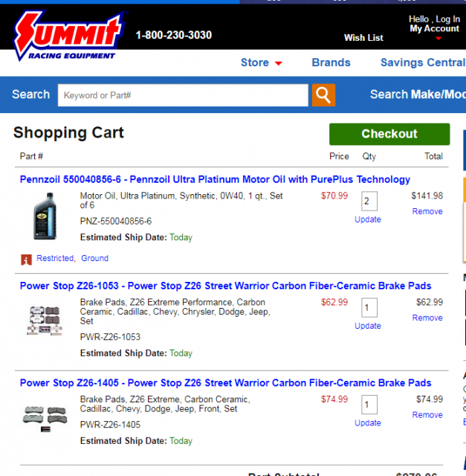Click the red $74.99 price
The image size is (466, 476).
(x=334, y=399)
